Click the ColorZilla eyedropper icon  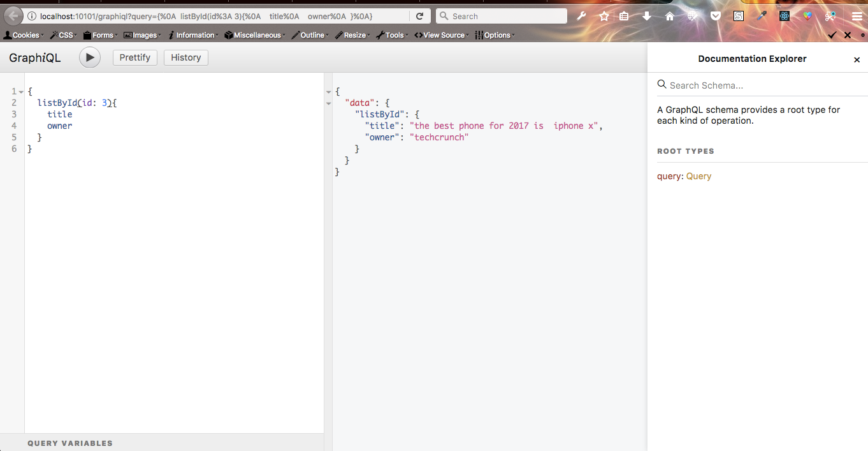point(762,16)
